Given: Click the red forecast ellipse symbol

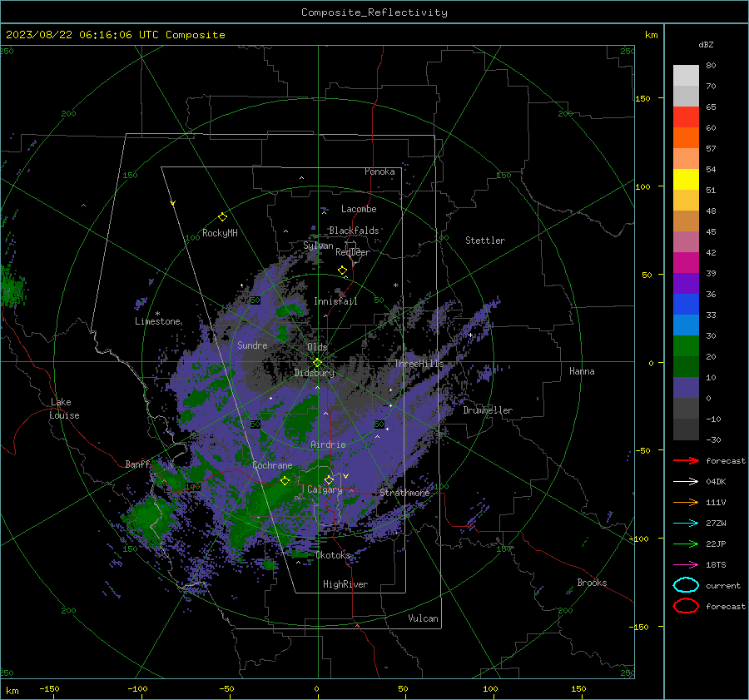Looking at the screenshot, I should pyautogui.click(x=686, y=606).
